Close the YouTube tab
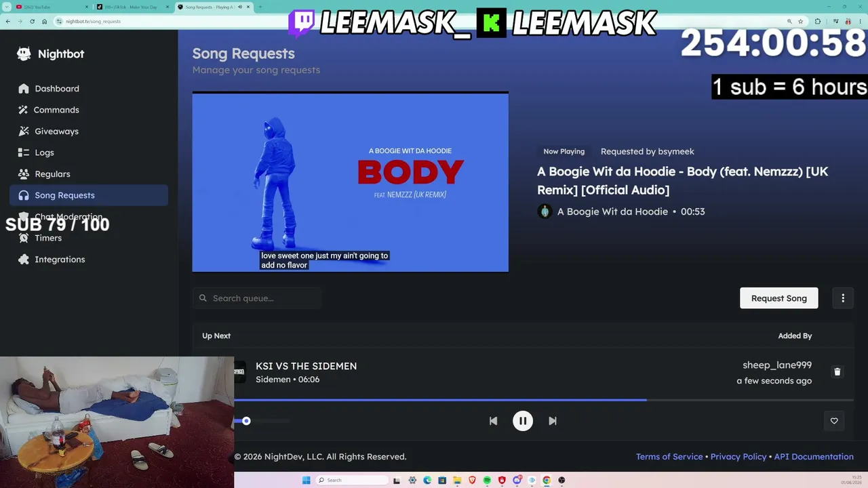The height and width of the screenshot is (488, 868). pyautogui.click(x=87, y=7)
